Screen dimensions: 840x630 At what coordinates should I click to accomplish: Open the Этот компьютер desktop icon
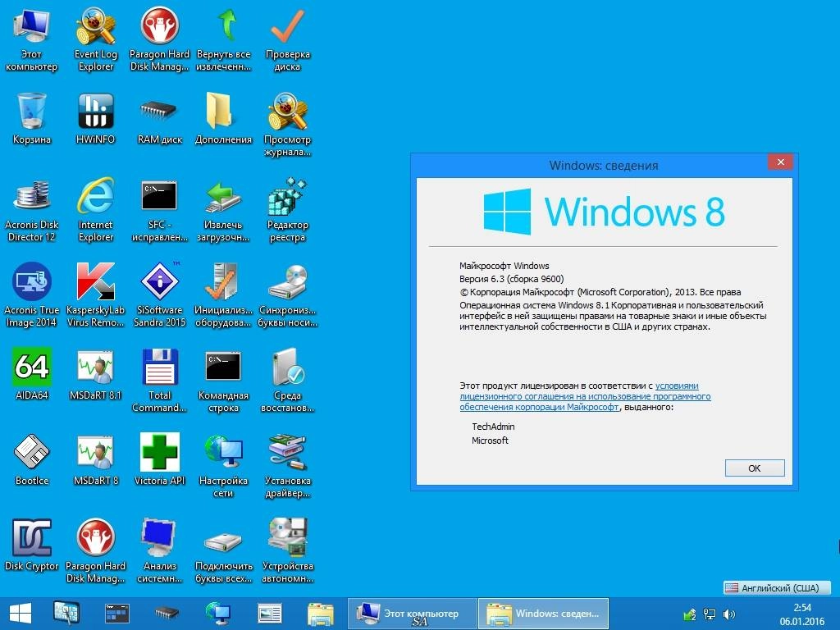coord(31,38)
